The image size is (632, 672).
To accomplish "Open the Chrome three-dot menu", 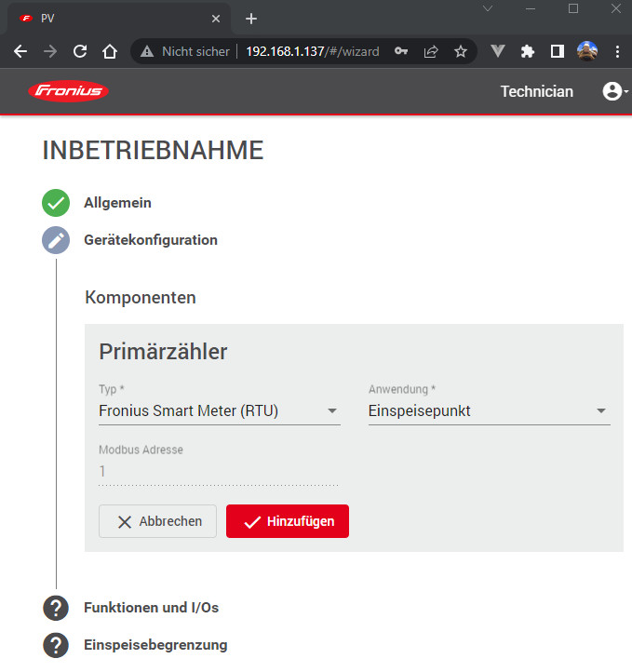I will pyautogui.click(x=617, y=52).
